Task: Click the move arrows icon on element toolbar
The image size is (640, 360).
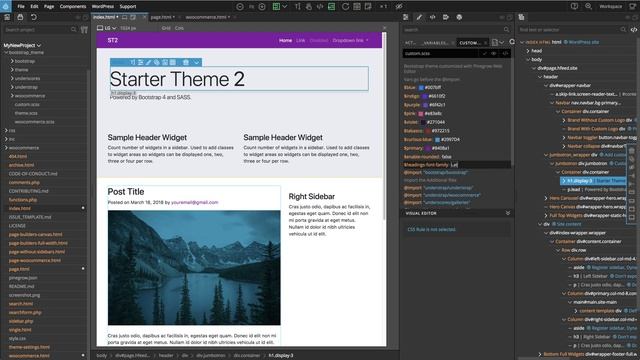Action: click(132, 62)
